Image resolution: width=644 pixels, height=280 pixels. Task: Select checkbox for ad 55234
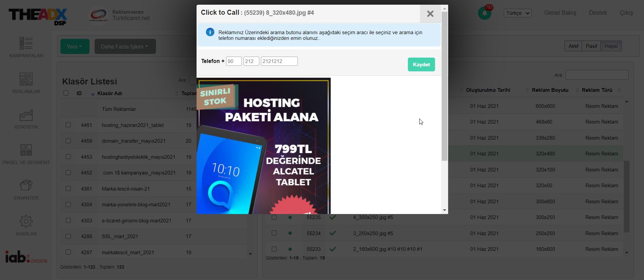click(274, 233)
